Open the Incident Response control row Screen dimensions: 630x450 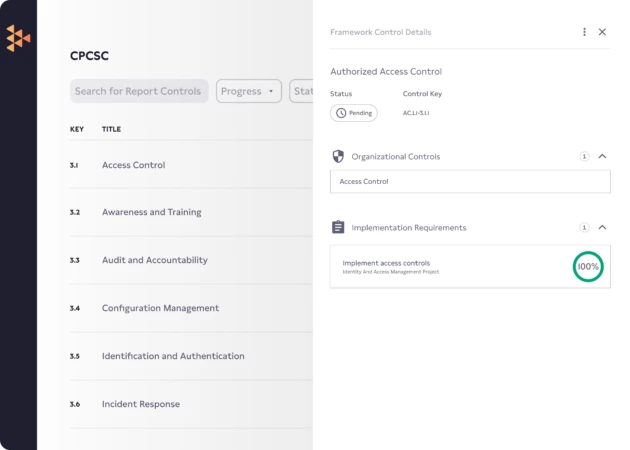pos(141,404)
